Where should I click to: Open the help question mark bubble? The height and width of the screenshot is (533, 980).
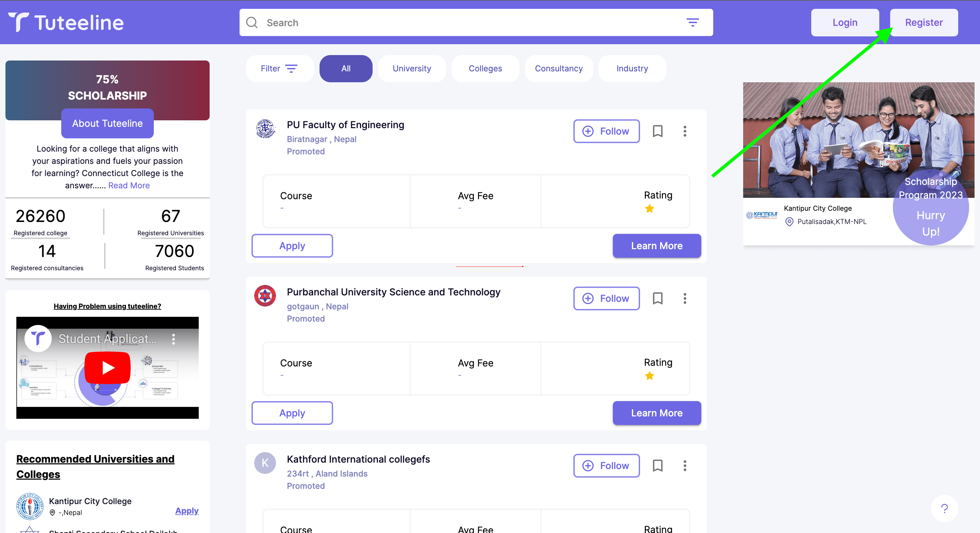click(944, 508)
